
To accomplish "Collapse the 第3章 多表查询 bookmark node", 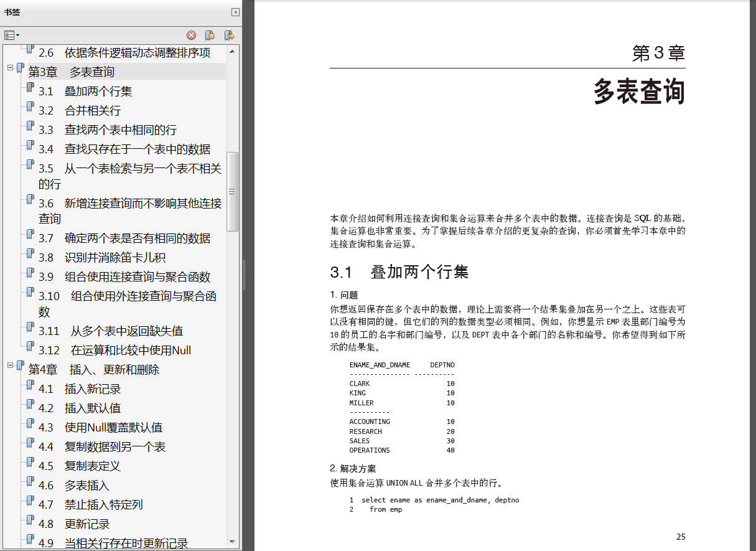I will click(10, 67).
